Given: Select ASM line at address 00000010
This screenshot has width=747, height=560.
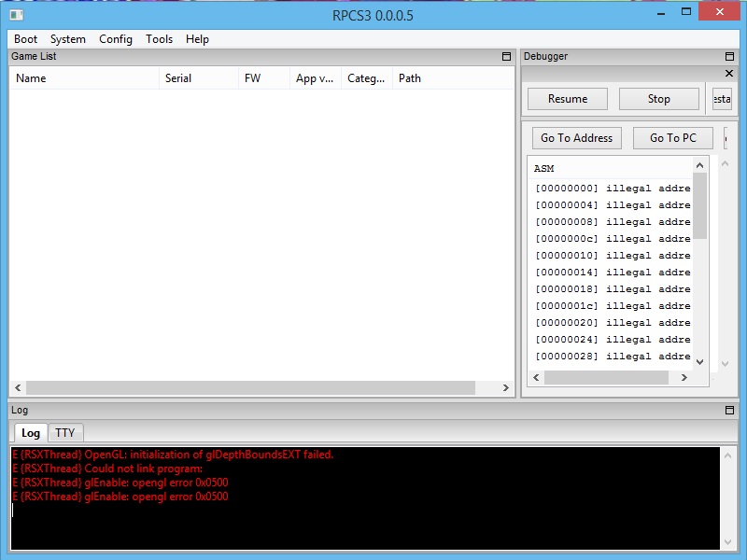Looking at the screenshot, I should click(x=612, y=256).
